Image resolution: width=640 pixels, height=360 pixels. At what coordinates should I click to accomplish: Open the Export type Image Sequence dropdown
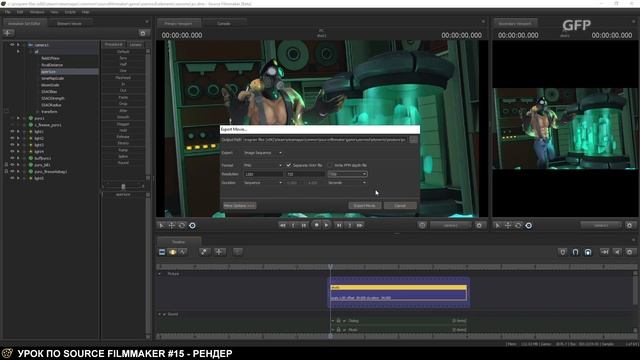[x=262, y=153]
